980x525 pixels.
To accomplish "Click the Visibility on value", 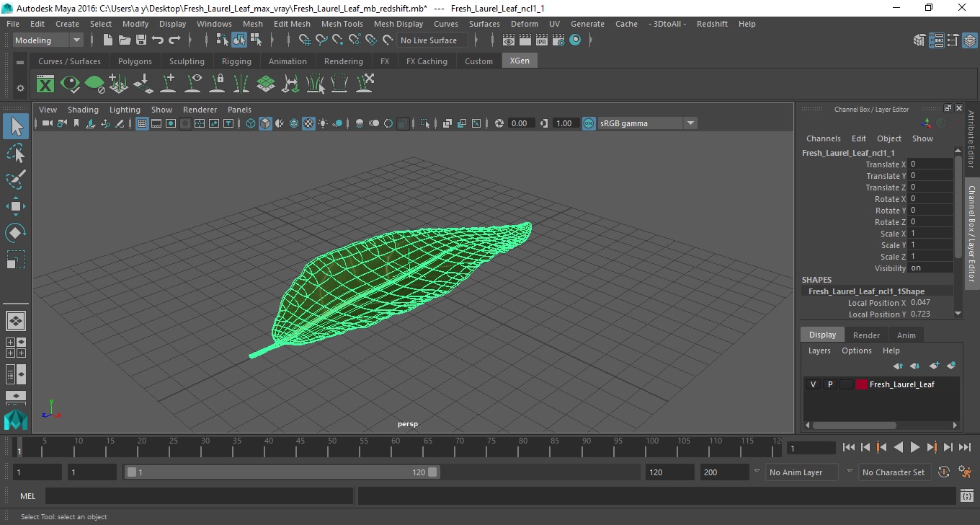I will coord(930,268).
